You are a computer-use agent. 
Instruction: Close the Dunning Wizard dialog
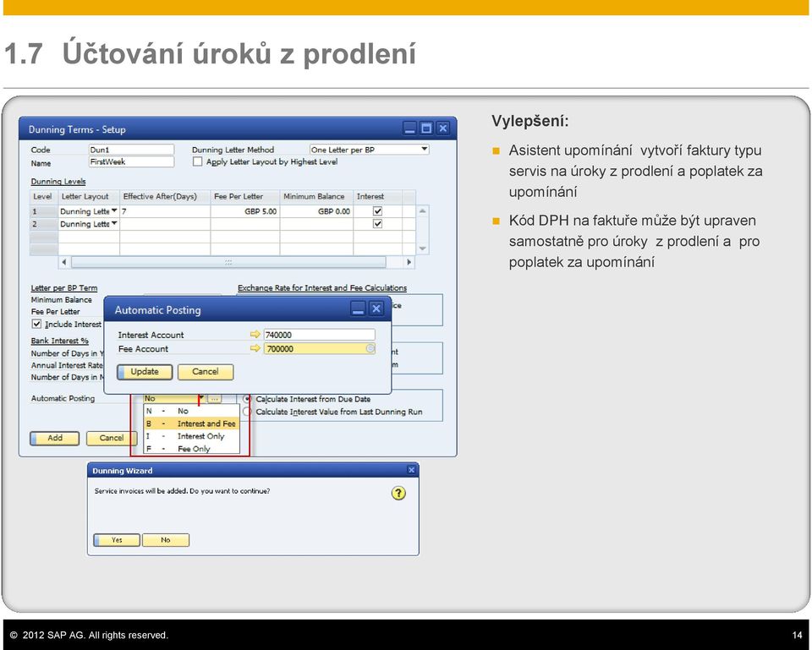tap(411, 470)
